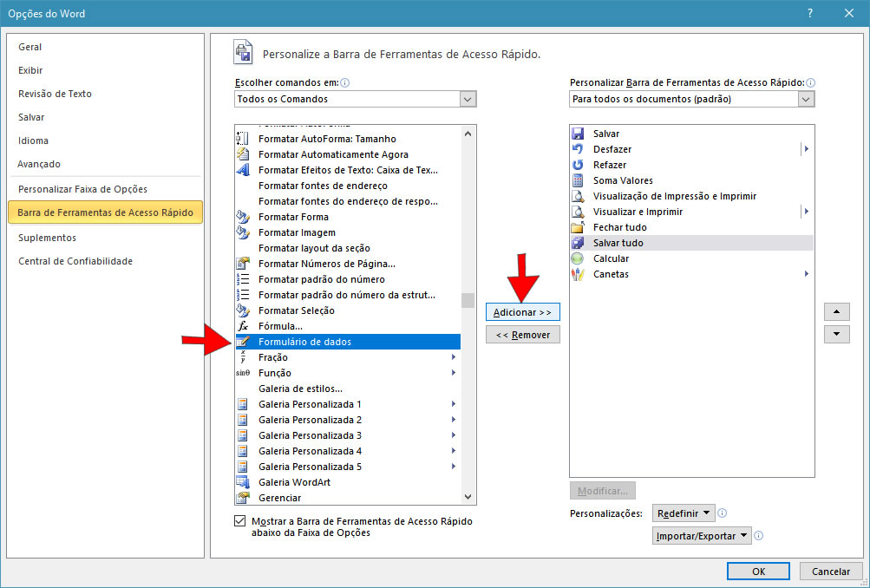Click the Canetas pens icon
Viewport: 870px width, 588px height.
pos(578,274)
